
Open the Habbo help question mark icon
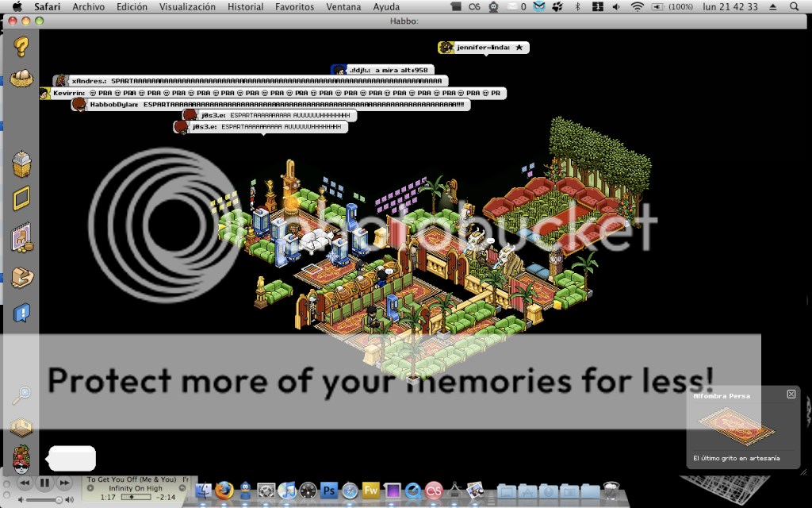pos(22,46)
